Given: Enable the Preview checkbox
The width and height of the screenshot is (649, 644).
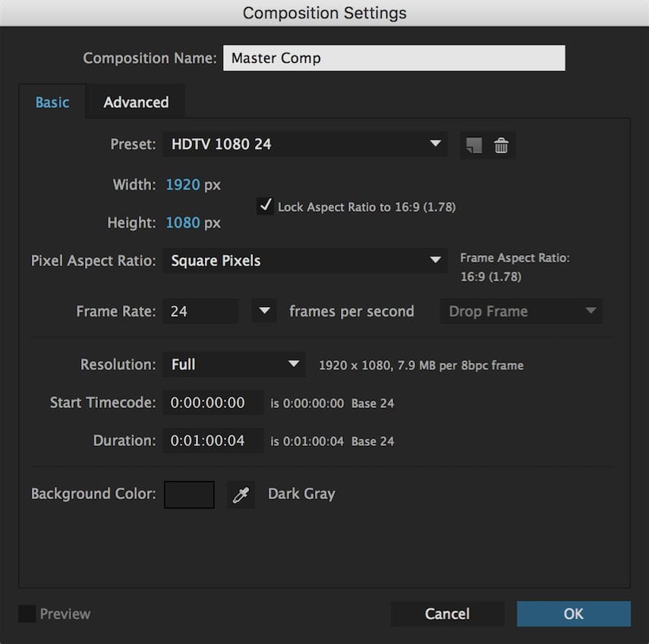Looking at the screenshot, I should pyautogui.click(x=27, y=614).
